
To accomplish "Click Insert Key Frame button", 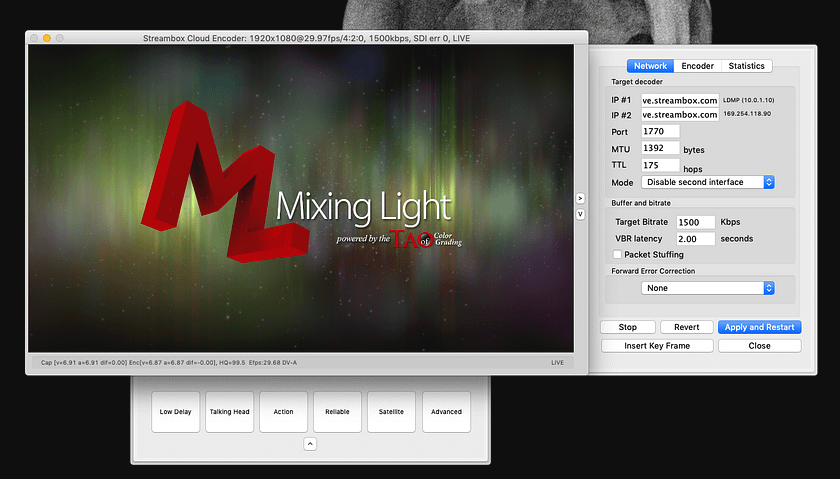I will click(657, 346).
